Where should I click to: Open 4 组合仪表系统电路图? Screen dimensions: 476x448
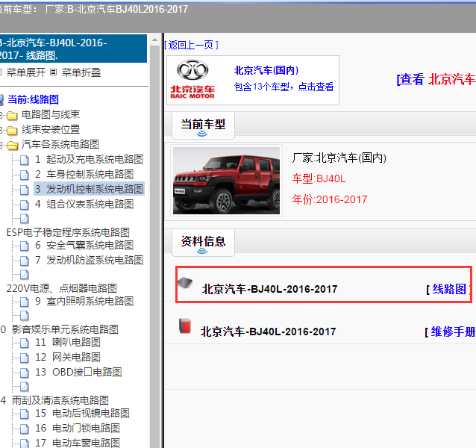pos(84,204)
